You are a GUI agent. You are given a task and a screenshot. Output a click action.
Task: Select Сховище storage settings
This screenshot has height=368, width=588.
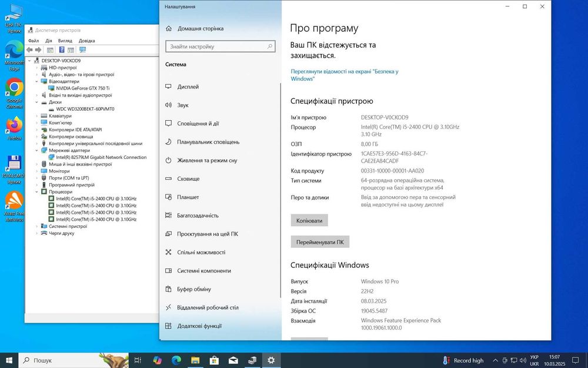click(220, 179)
